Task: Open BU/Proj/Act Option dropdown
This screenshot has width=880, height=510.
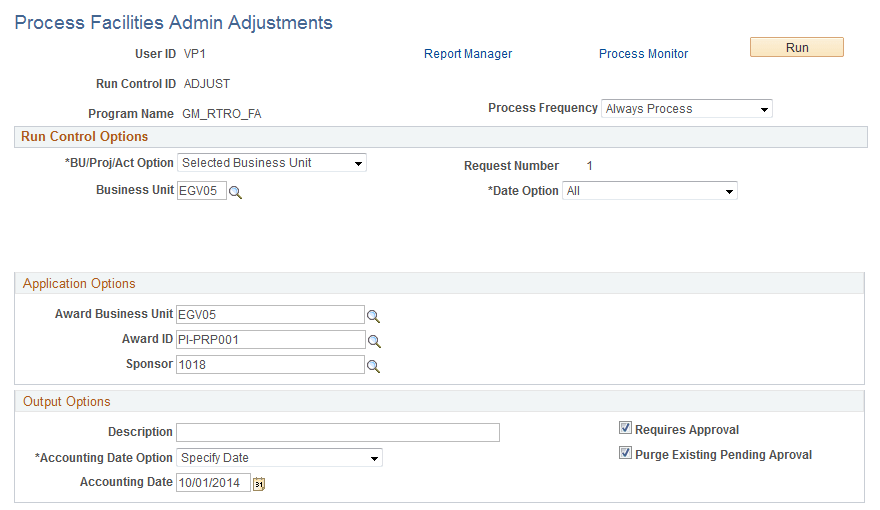Action: point(272,163)
